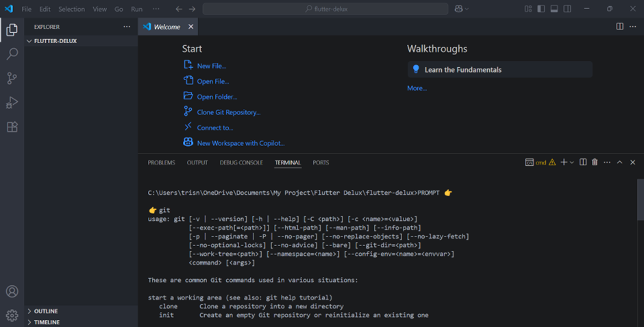Open the launch profile dropdown arrow
Screen dimensions: 644x327
tap(571, 162)
